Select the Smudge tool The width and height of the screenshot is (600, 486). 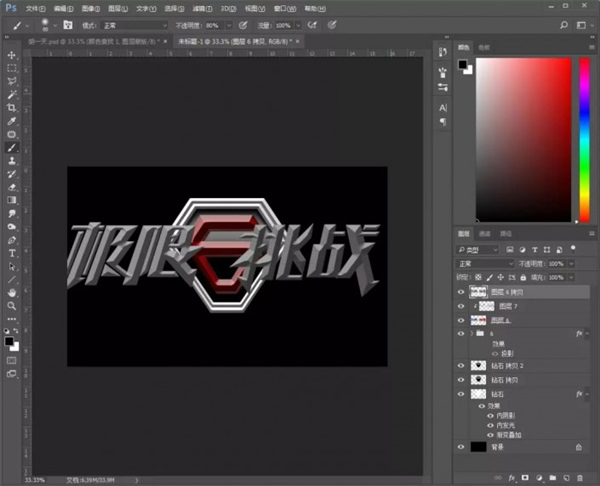pos(11,214)
